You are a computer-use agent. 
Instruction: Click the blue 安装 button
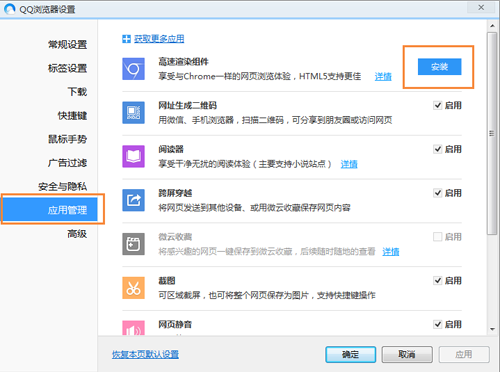tap(439, 67)
